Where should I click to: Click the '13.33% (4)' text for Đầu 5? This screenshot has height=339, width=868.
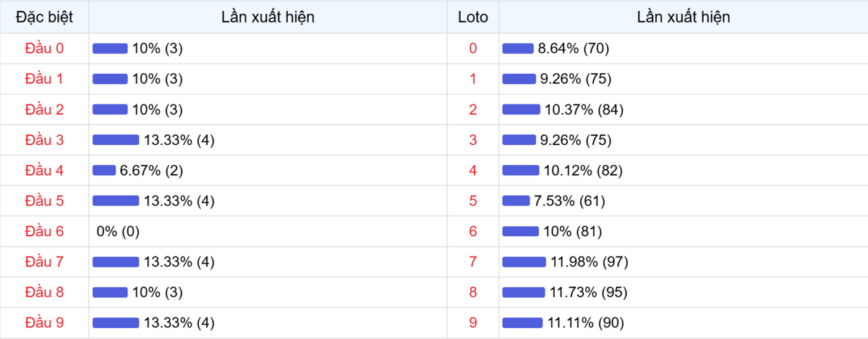click(179, 201)
